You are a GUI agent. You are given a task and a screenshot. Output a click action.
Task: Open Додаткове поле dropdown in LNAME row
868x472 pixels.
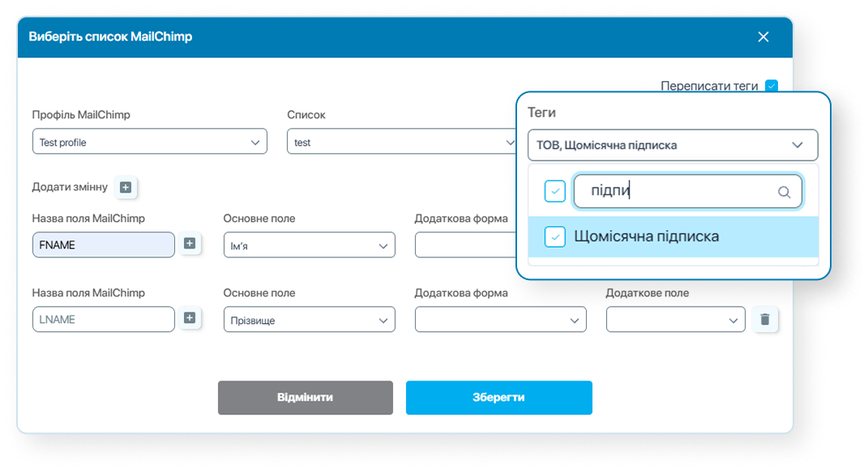[x=675, y=320]
